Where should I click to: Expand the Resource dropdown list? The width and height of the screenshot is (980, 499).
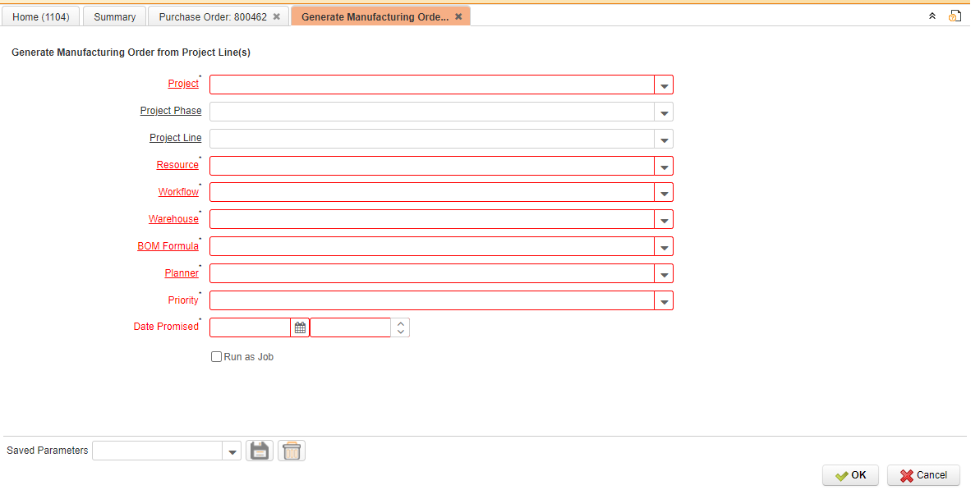[x=664, y=166]
